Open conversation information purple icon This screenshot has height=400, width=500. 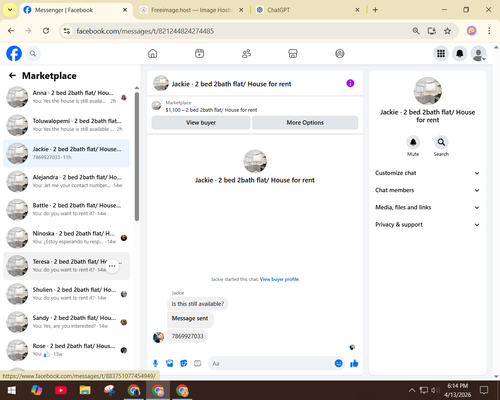[x=350, y=83]
